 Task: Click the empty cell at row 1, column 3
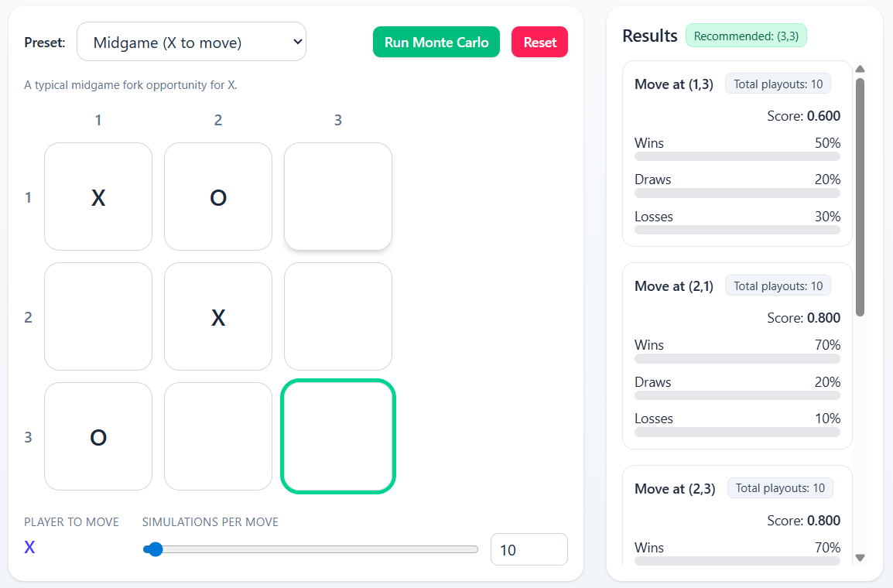pos(338,197)
